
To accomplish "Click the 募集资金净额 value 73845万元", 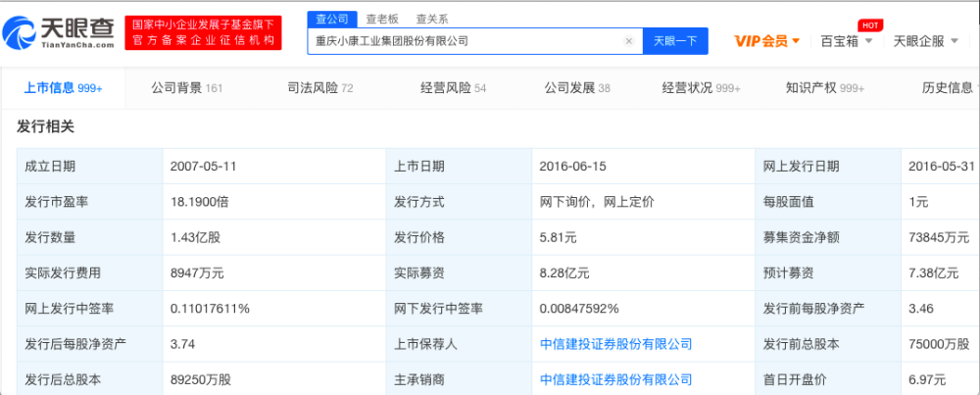I will click(939, 237).
